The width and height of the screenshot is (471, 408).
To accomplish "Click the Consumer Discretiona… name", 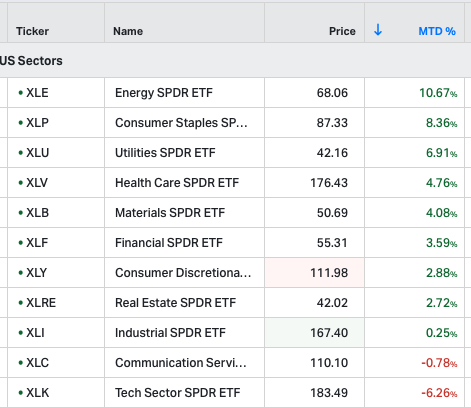I will point(183,273).
